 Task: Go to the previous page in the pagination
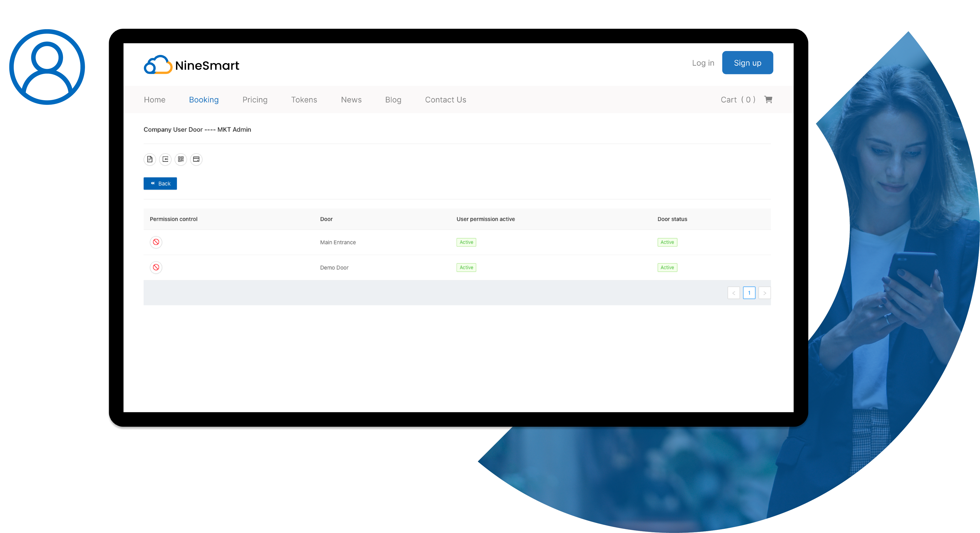[734, 293]
